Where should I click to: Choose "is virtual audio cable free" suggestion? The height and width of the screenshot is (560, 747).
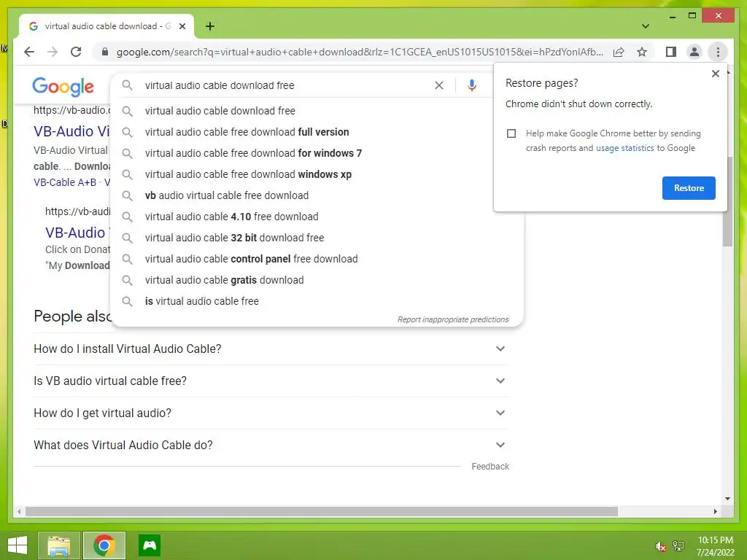(317, 301)
